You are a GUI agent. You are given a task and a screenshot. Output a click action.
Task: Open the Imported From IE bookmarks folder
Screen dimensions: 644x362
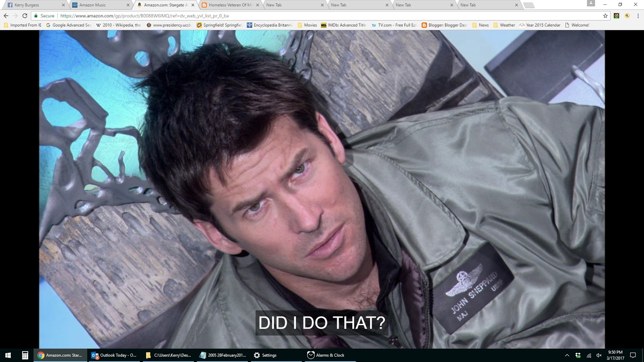coord(23,25)
